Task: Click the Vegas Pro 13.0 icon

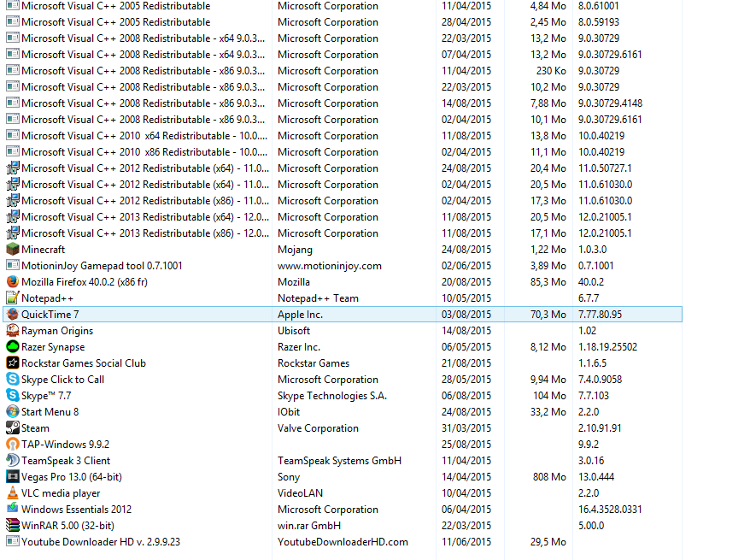Action: click(13, 477)
